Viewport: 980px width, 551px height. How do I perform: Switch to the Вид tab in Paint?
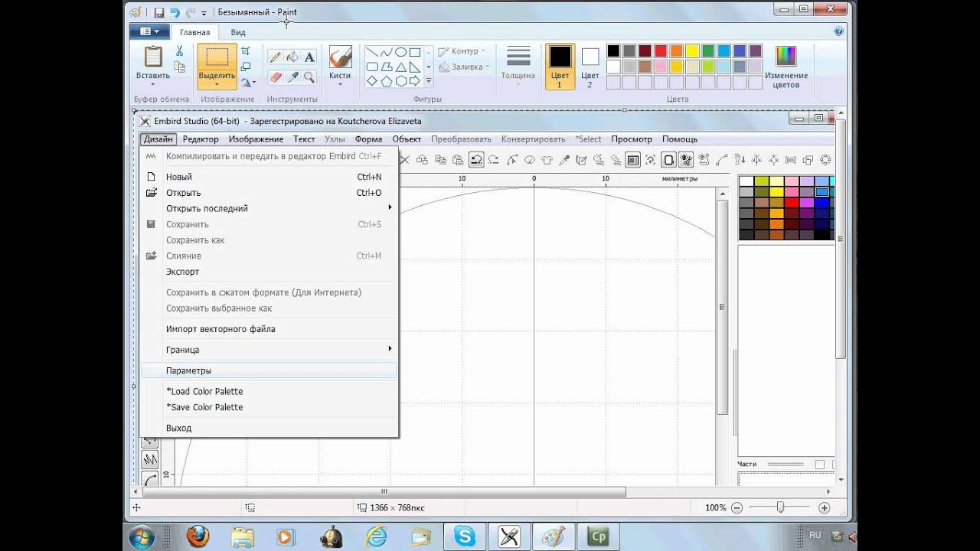pos(238,32)
